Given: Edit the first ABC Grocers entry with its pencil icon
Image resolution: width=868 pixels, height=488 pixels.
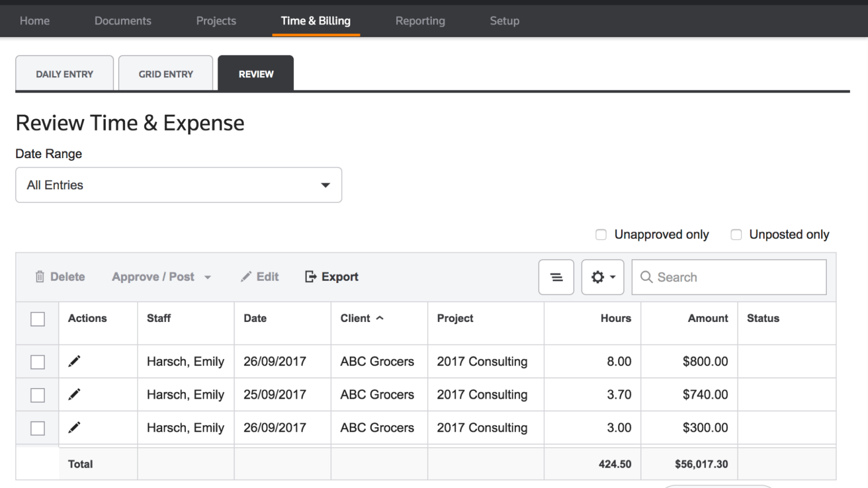Looking at the screenshot, I should coord(74,361).
